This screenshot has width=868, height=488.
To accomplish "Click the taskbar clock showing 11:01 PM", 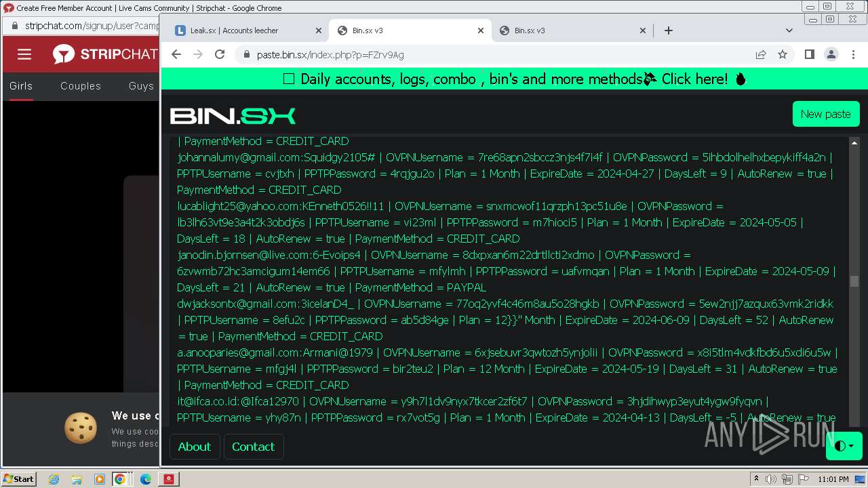I will [x=833, y=479].
